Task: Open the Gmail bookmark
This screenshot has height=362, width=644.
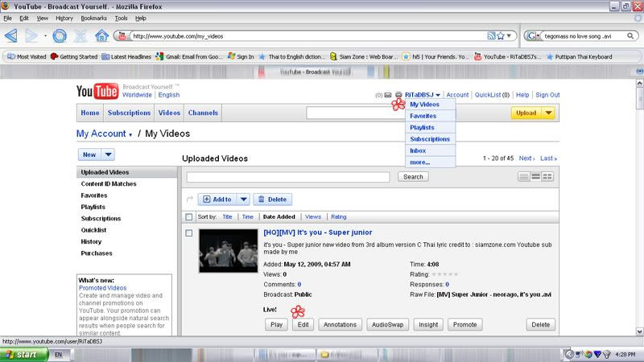Action: pos(189,56)
